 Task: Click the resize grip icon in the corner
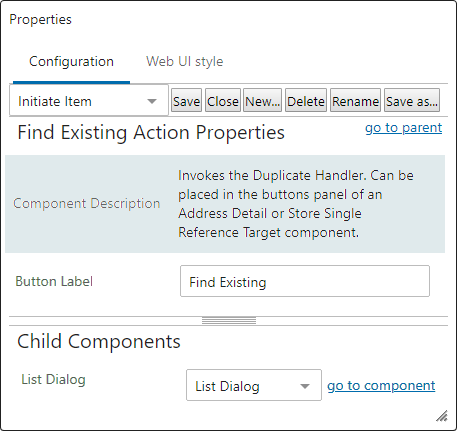coord(442,416)
